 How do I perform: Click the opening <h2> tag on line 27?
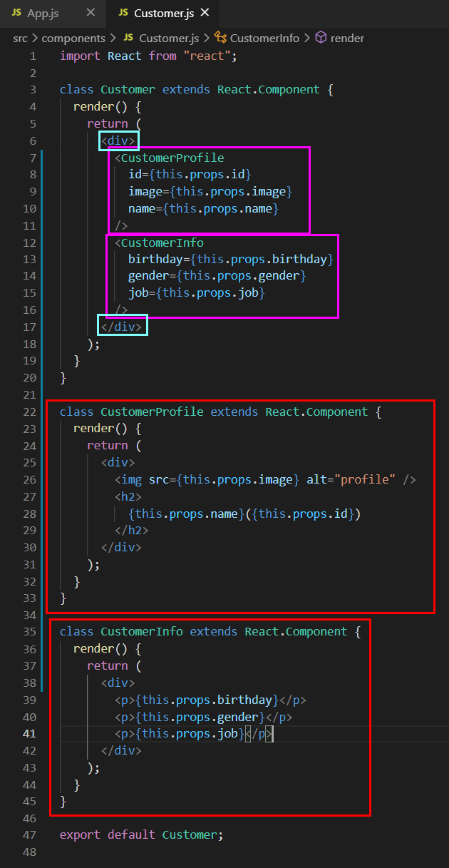click(x=128, y=497)
